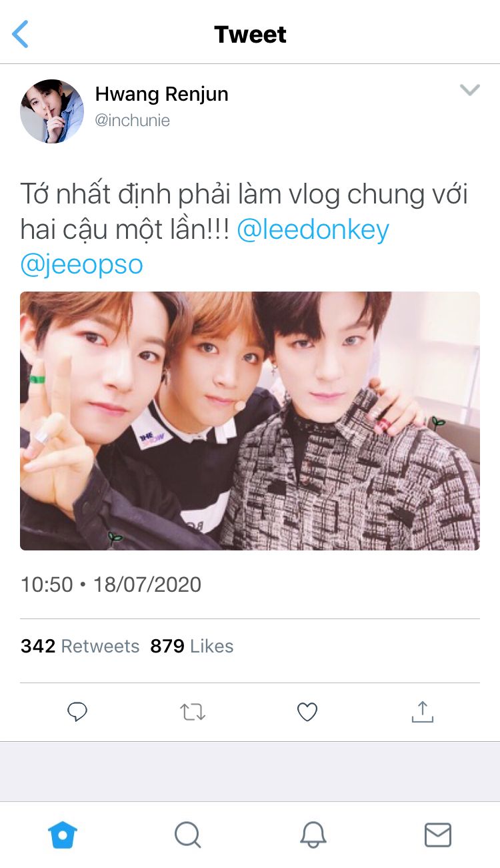View the 879 Likes list
Screen dimensions: 500x868
point(192,646)
